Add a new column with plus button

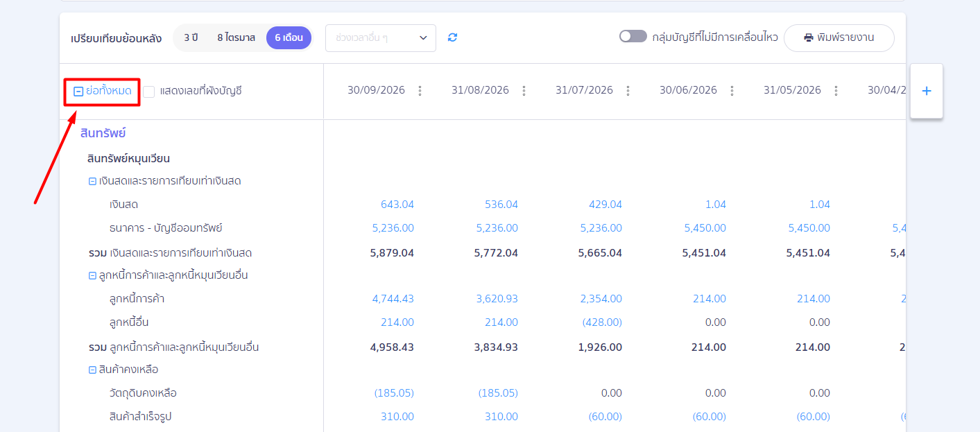click(x=927, y=91)
